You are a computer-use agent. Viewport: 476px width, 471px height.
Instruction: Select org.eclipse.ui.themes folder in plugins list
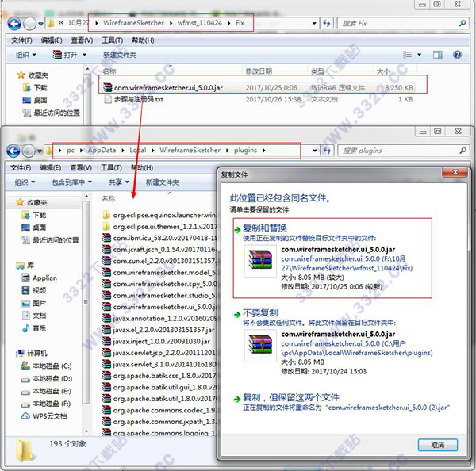[159, 227]
